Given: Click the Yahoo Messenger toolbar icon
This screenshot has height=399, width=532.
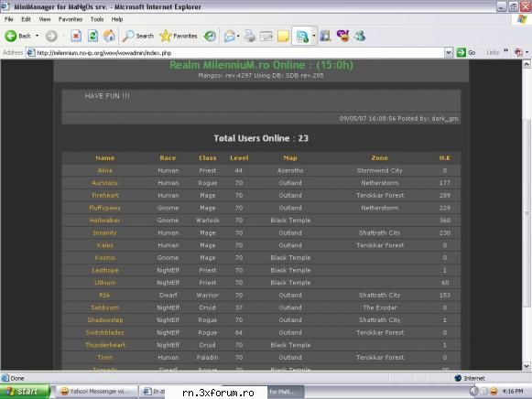Looking at the screenshot, I should click(342, 36).
